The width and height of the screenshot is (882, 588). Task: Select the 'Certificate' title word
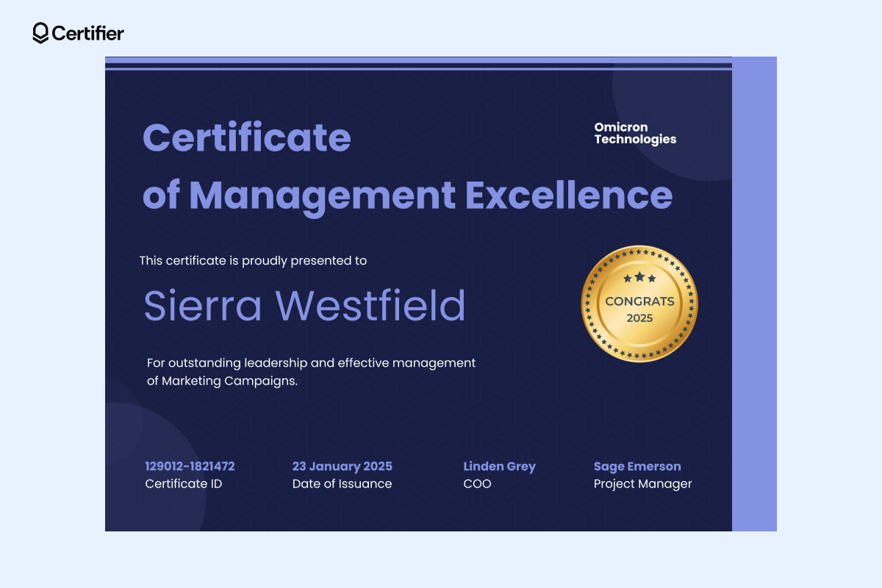click(246, 137)
